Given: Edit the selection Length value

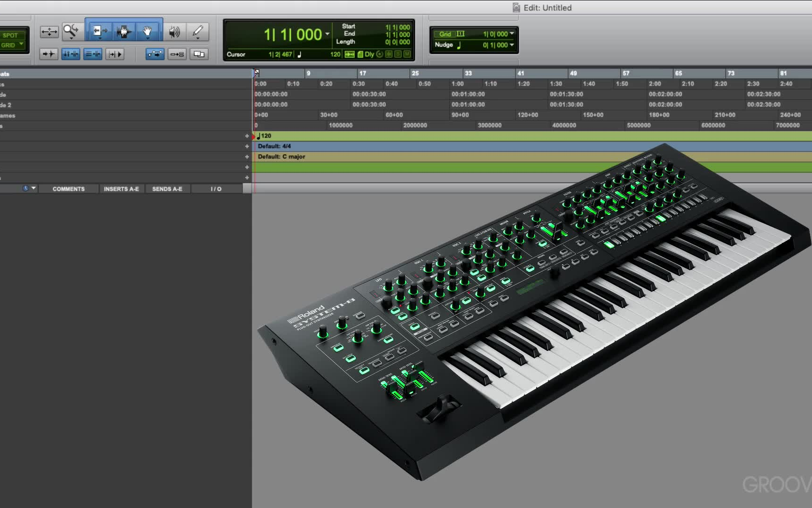Looking at the screenshot, I should [x=398, y=42].
